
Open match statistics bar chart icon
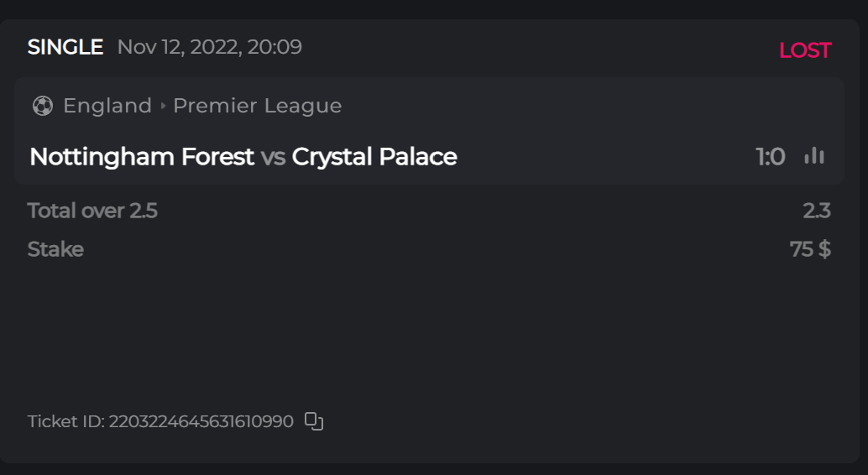(x=814, y=156)
